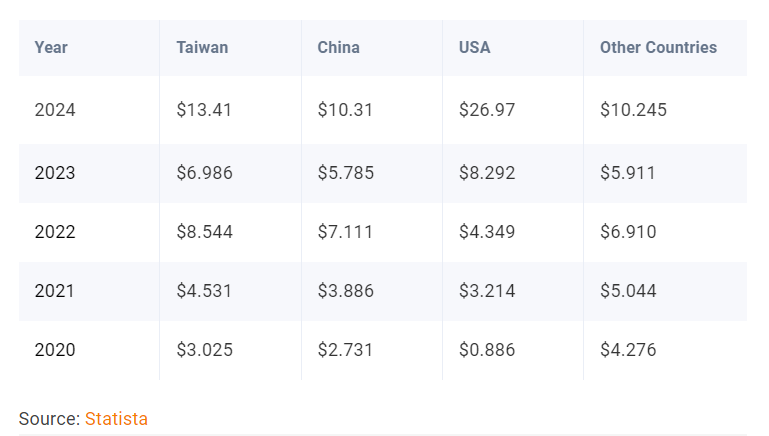Click the Other Countries column header

658,48
